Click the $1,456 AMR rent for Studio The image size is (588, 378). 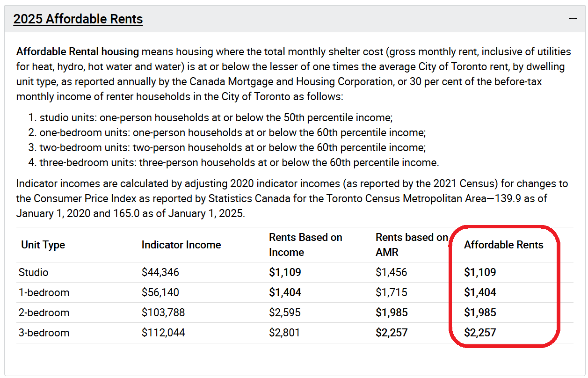(x=391, y=272)
